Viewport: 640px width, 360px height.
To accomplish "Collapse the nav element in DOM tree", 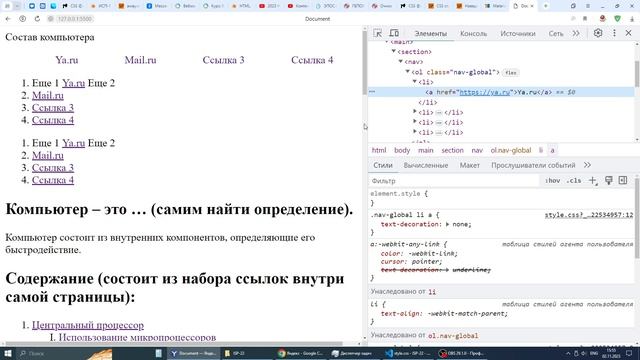I will click(x=400, y=62).
